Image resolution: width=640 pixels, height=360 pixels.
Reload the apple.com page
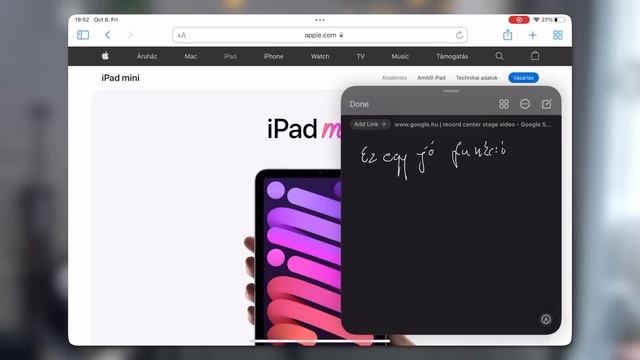pos(459,35)
